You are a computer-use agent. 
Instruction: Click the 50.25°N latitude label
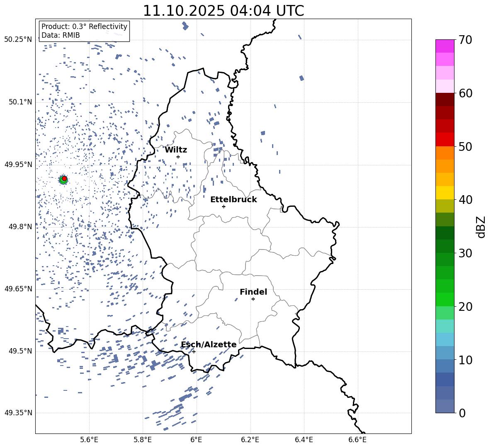click(x=18, y=40)
